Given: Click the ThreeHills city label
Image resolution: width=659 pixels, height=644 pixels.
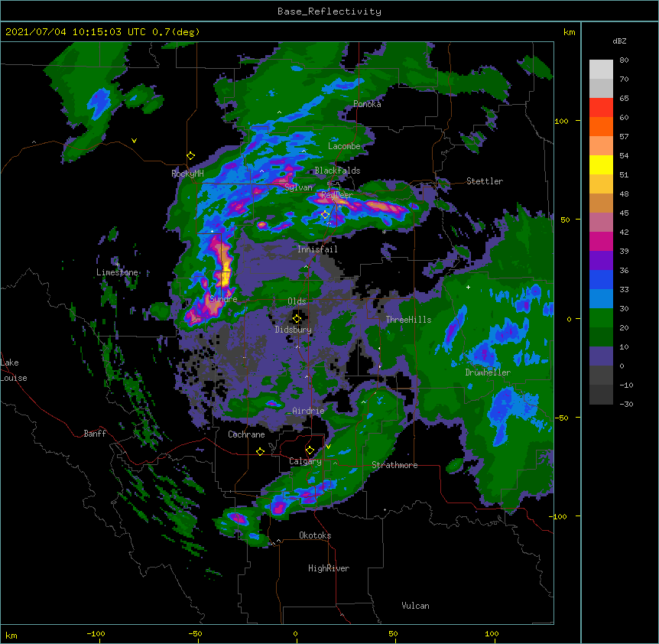Looking at the screenshot, I should tap(408, 320).
